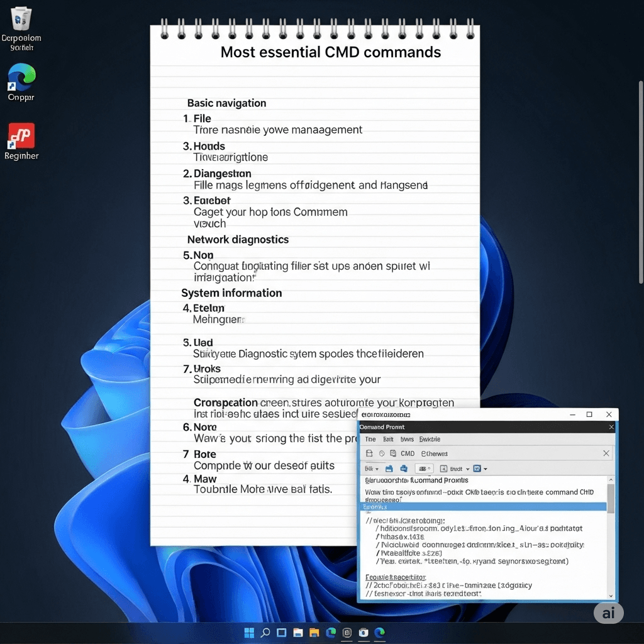Open the Tne menu
This screenshot has width=644, height=644.
370,439
